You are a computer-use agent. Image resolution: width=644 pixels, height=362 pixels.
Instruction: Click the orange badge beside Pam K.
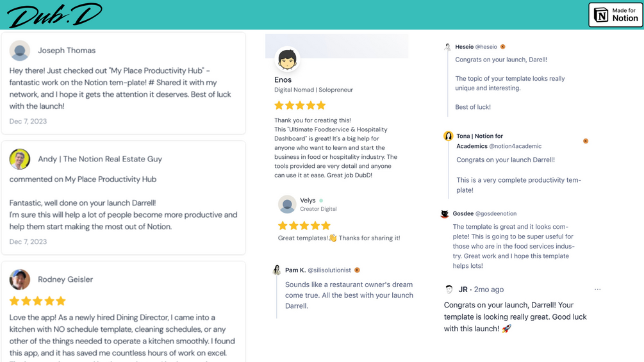357,270
